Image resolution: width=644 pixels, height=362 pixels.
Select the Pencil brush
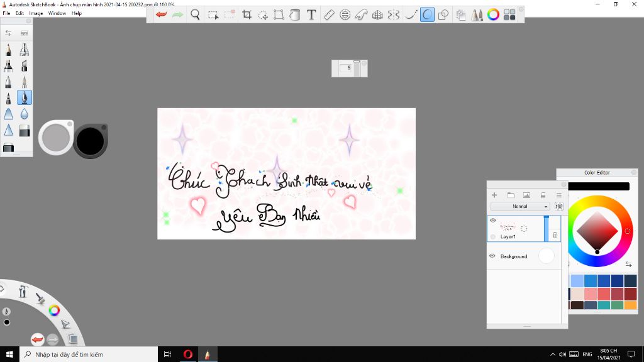[x=8, y=50]
